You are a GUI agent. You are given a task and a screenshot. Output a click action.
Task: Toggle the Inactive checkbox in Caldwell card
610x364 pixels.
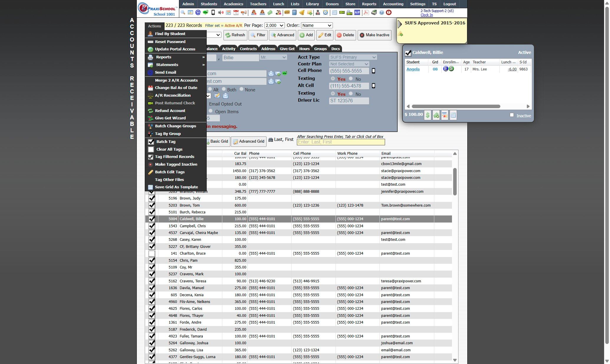coord(512,115)
